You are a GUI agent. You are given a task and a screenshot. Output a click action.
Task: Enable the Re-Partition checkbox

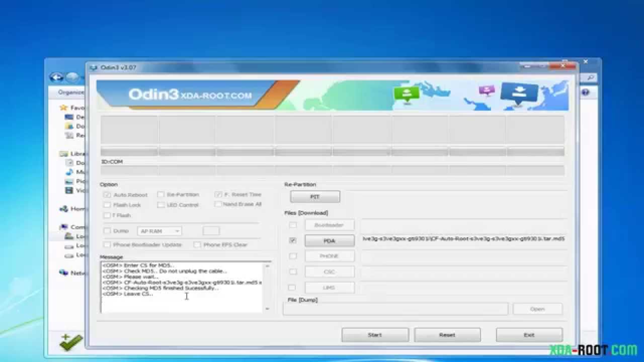coord(160,195)
